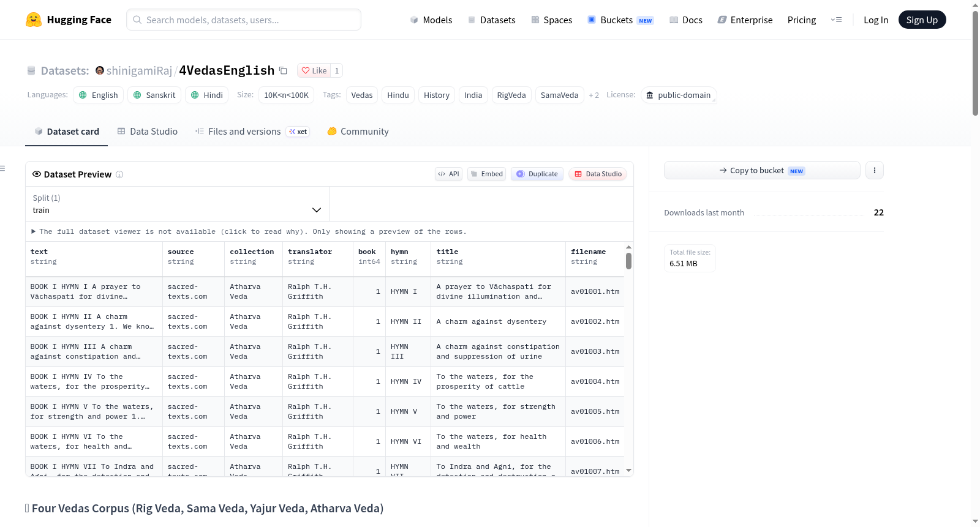Open the Models page
Screen dimensions: 980x527
[431, 20]
